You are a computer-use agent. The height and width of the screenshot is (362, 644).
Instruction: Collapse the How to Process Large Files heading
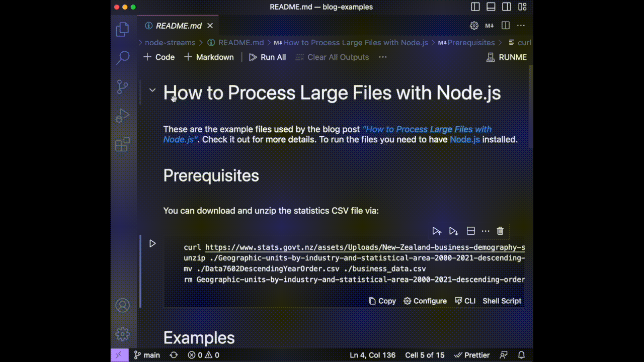click(x=152, y=90)
